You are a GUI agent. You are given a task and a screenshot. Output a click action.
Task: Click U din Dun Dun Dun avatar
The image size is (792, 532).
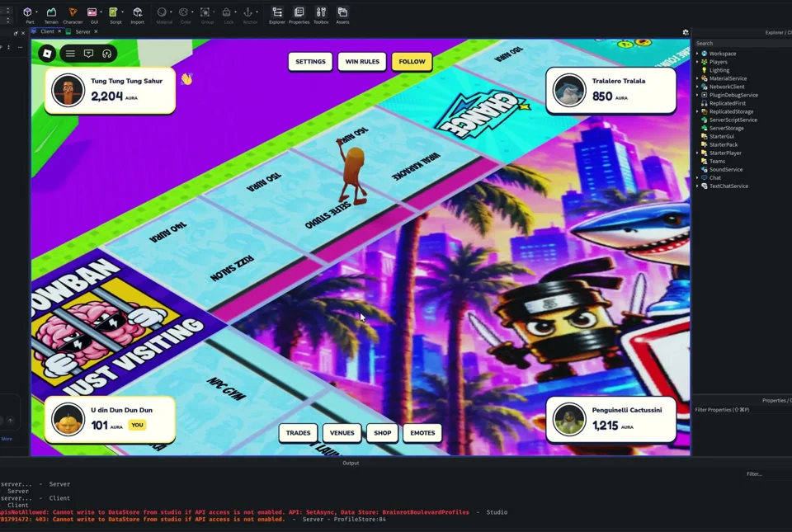(68, 420)
